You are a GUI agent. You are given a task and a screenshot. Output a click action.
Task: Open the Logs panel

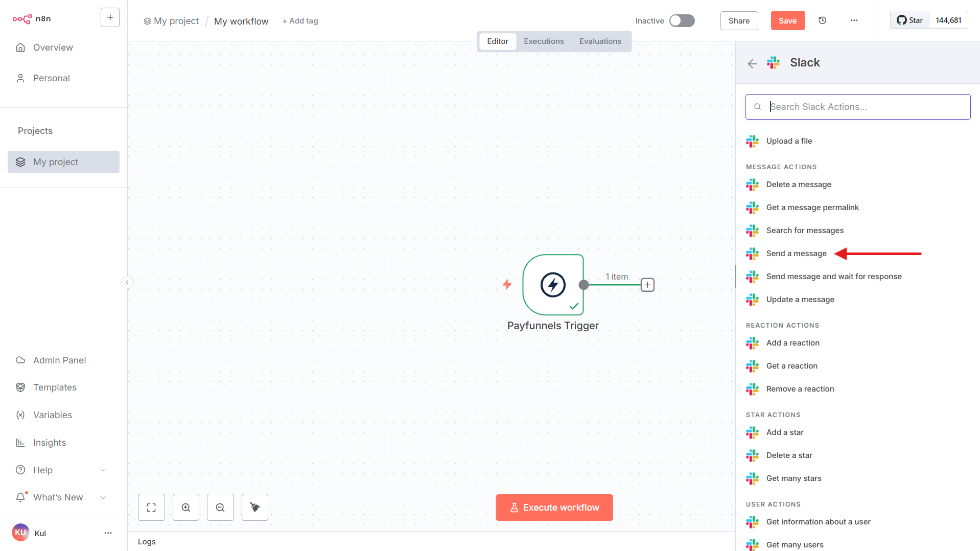[x=147, y=542]
